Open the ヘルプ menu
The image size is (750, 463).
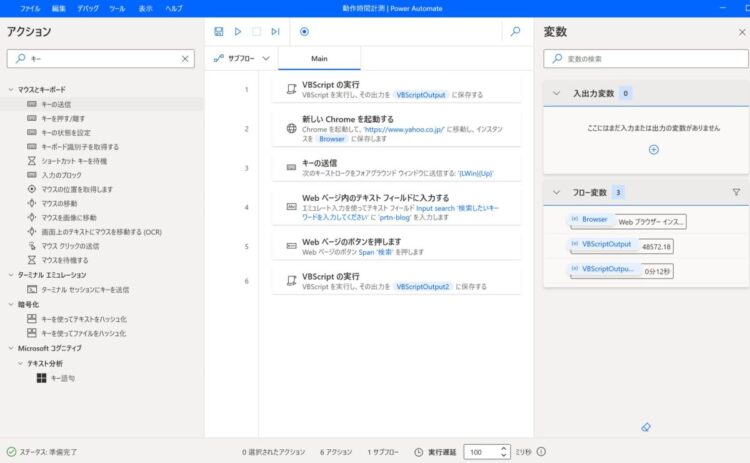pyautogui.click(x=174, y=8)
